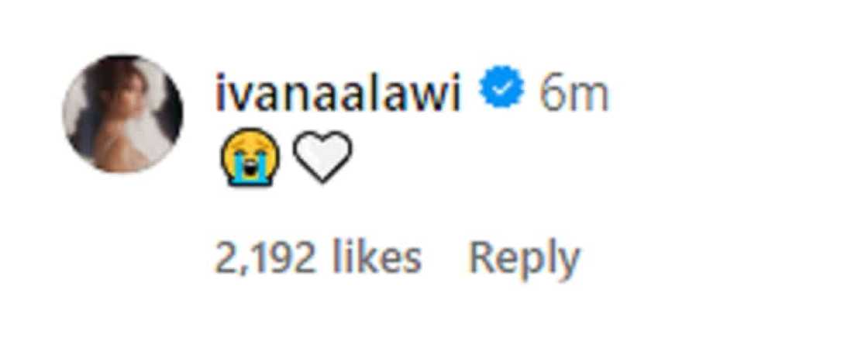This screenshot has height=355, width=868.
Task: View the 2,192 likes list
Action: point(318,258)
